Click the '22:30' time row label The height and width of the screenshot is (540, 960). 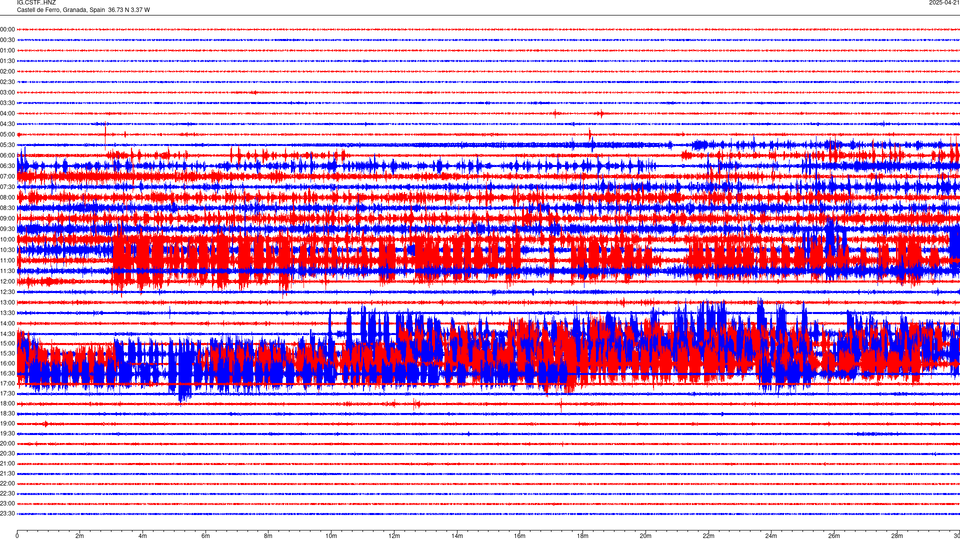[x=7, y=493]
